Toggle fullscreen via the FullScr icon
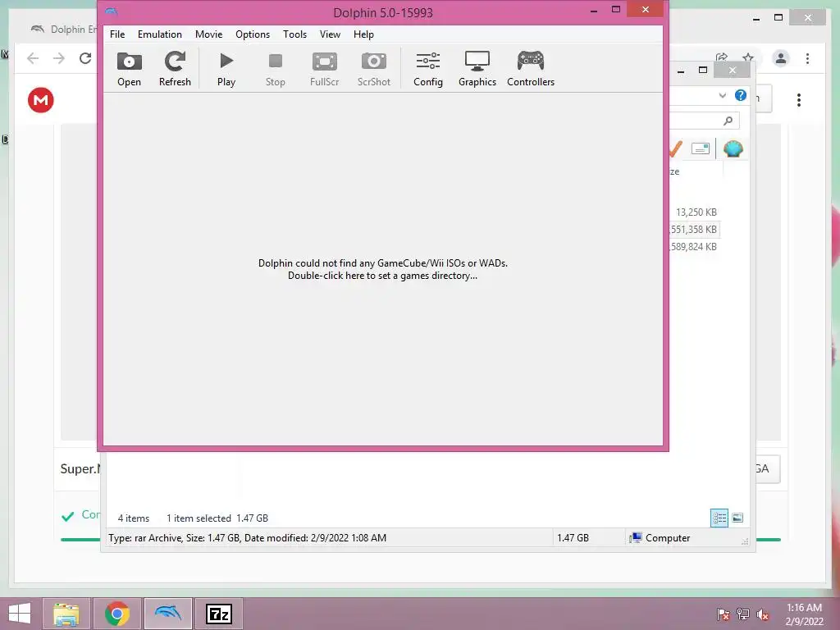Image resolution: width=840 pixels, height=630 pixels. 324,69
